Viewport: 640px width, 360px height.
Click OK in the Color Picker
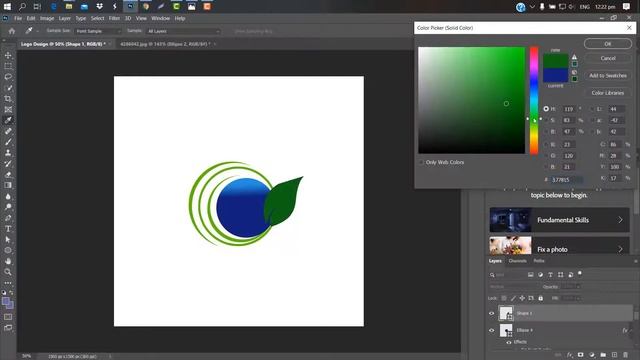[608, 44]
